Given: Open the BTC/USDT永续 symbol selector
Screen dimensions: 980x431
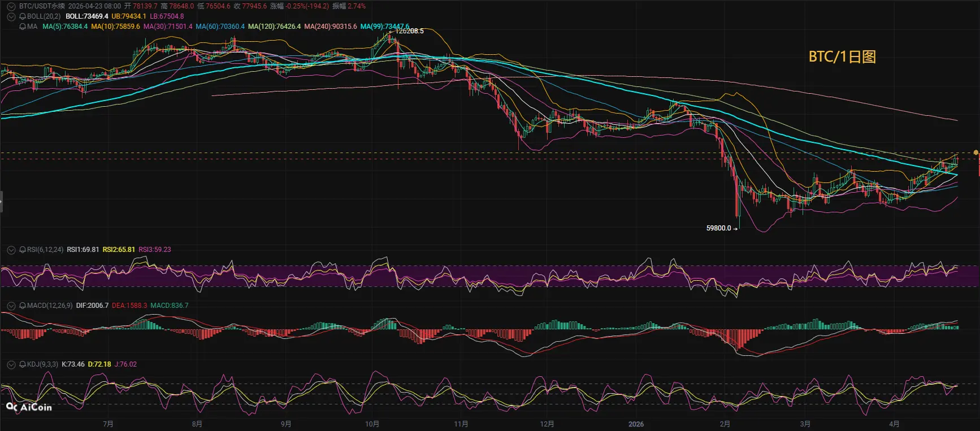Looking at the screenshot, I should point(42,6).
